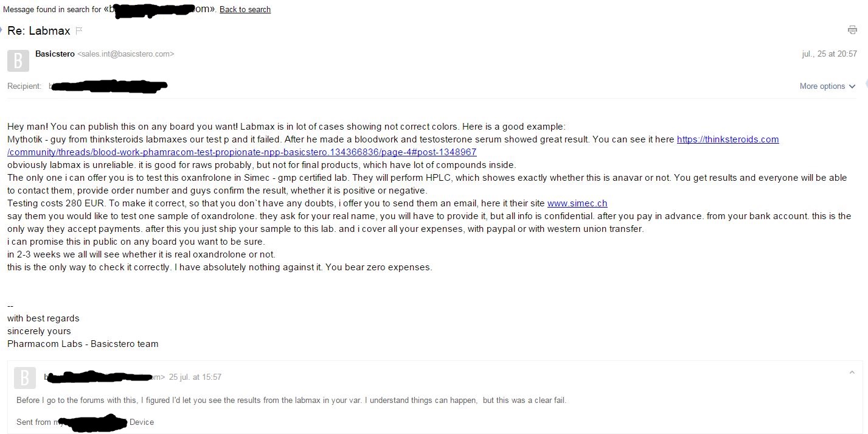Flag the Re: Labmax message

(x=79, y=30)
